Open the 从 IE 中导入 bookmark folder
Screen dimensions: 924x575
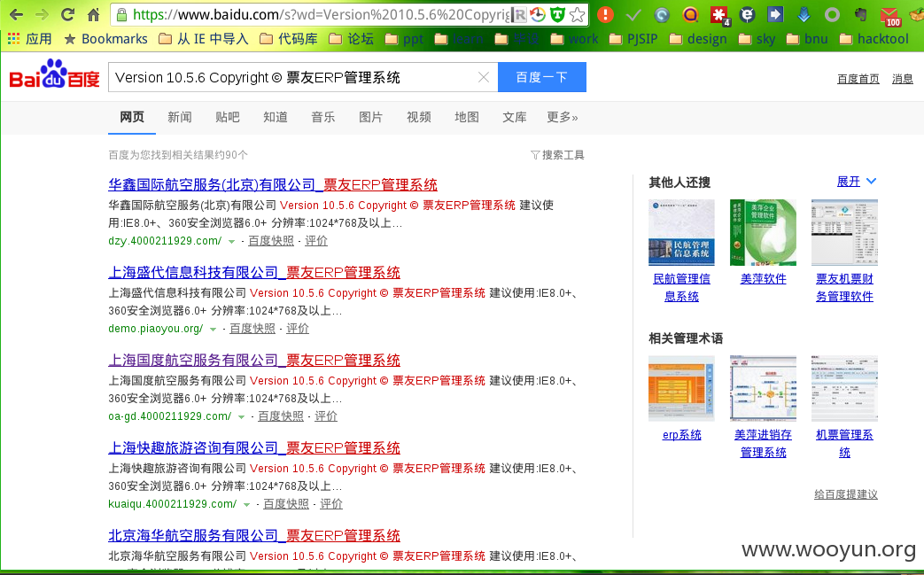pyautogui.click(x=204, y=39)
